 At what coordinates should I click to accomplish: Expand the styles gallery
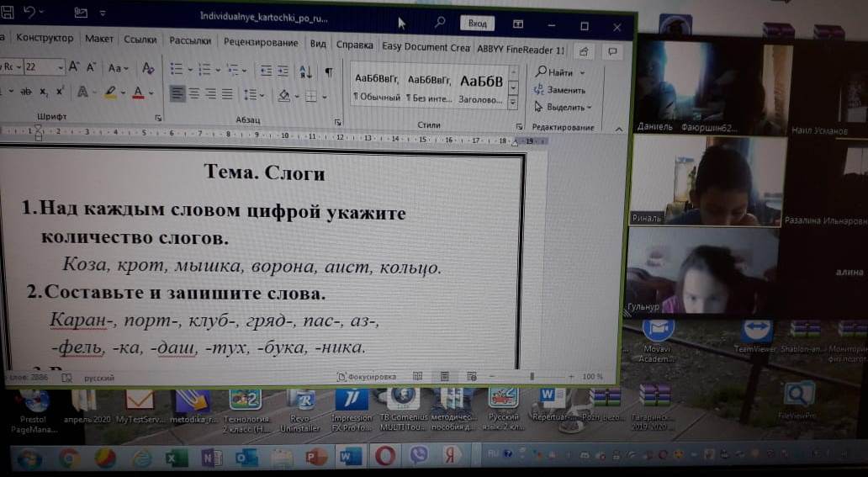[x=513, y=103]
